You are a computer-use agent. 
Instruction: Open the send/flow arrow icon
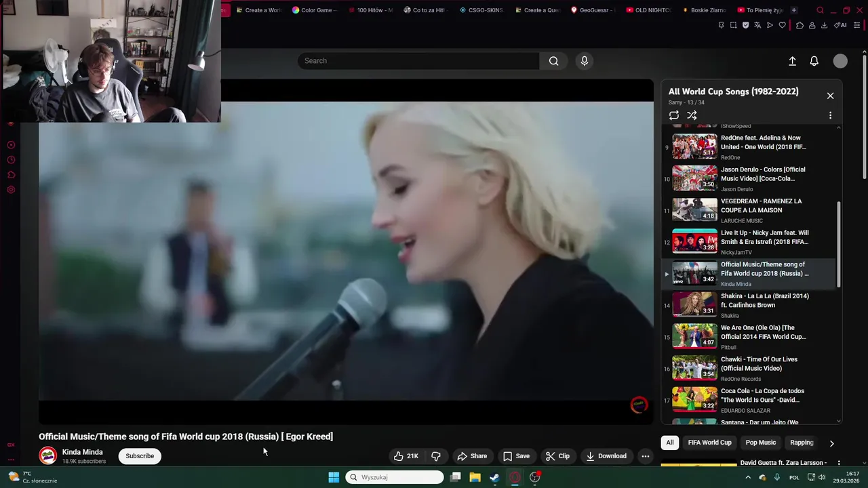point(770,25)
